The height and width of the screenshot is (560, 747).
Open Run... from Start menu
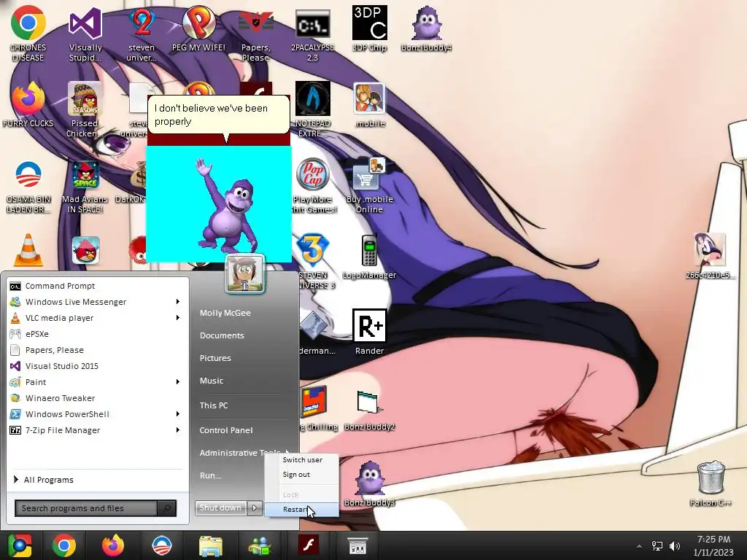[x=211, y=475]
